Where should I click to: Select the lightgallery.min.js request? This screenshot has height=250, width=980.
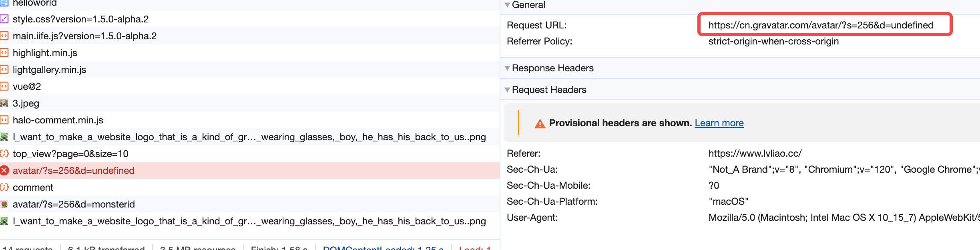click(x=49, y=70)
